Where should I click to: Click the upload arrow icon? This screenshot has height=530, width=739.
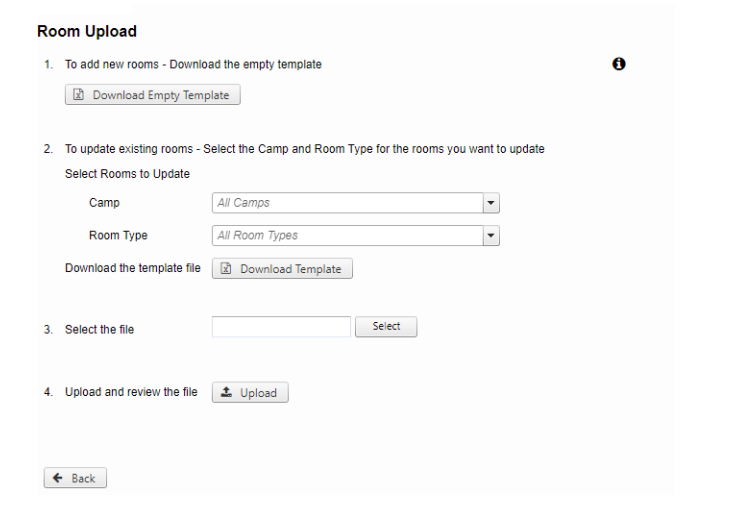(226, 392)
